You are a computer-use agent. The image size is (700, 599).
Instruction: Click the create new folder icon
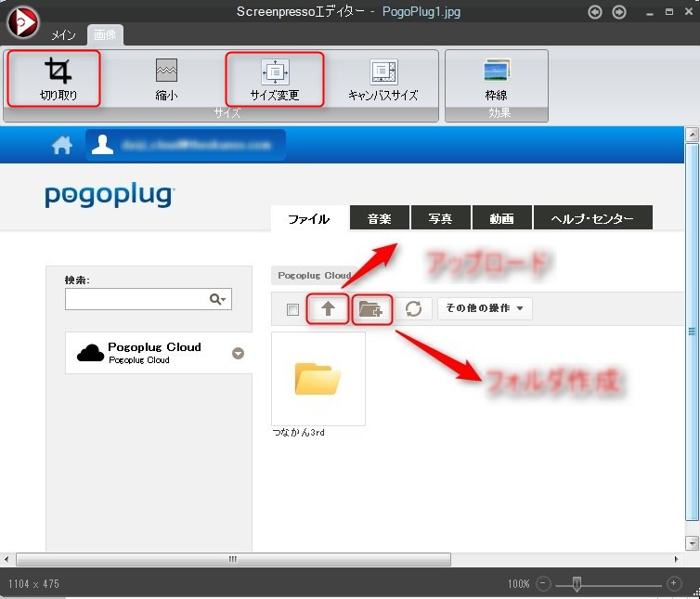pos(372,308)
